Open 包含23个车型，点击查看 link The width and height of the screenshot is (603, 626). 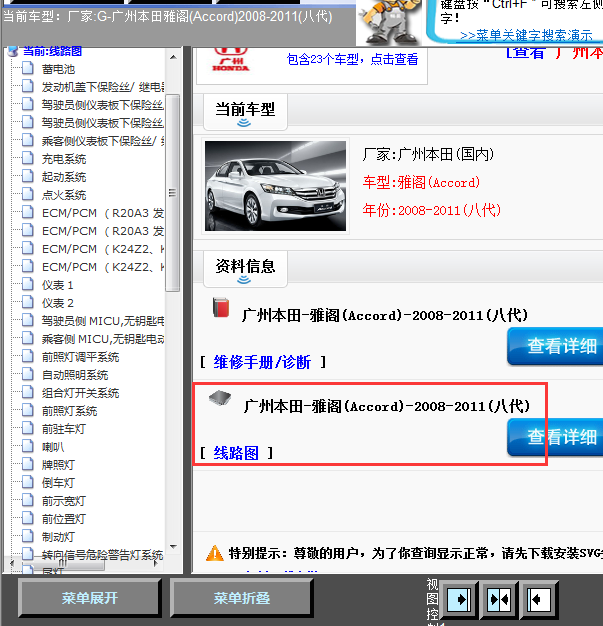352,59
